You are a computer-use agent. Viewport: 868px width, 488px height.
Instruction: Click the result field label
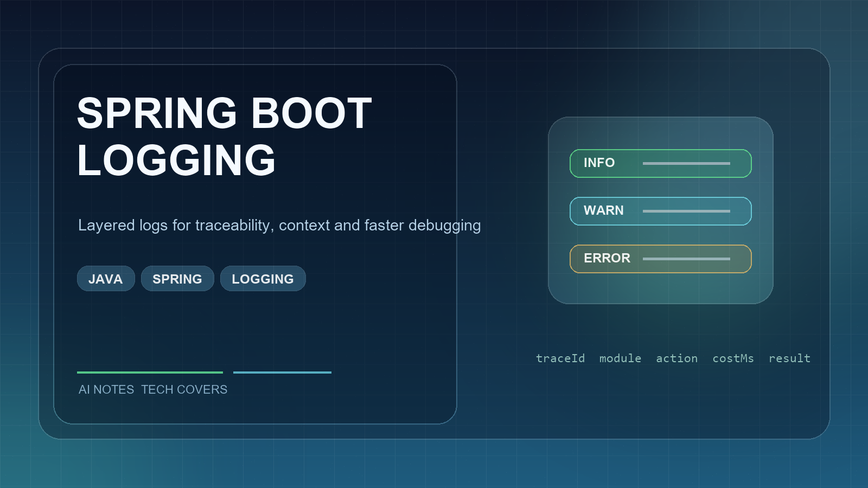pos(789,358)
